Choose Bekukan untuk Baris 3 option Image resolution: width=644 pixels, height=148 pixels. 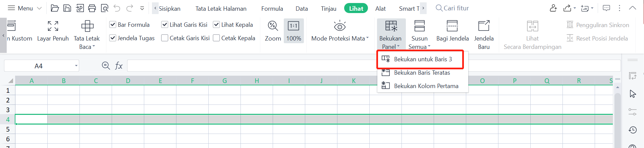coord(423,59)
